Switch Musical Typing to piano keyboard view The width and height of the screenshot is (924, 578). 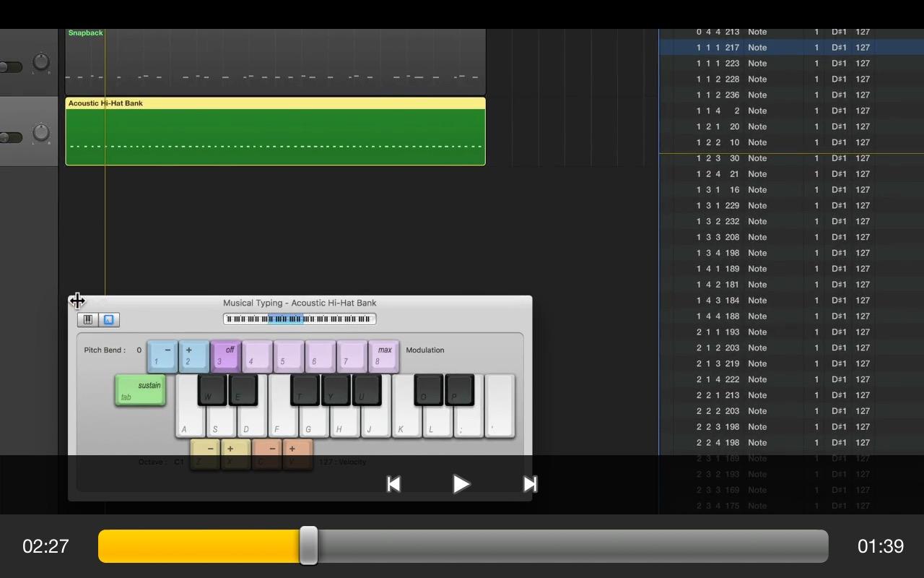tap(88, 319)
